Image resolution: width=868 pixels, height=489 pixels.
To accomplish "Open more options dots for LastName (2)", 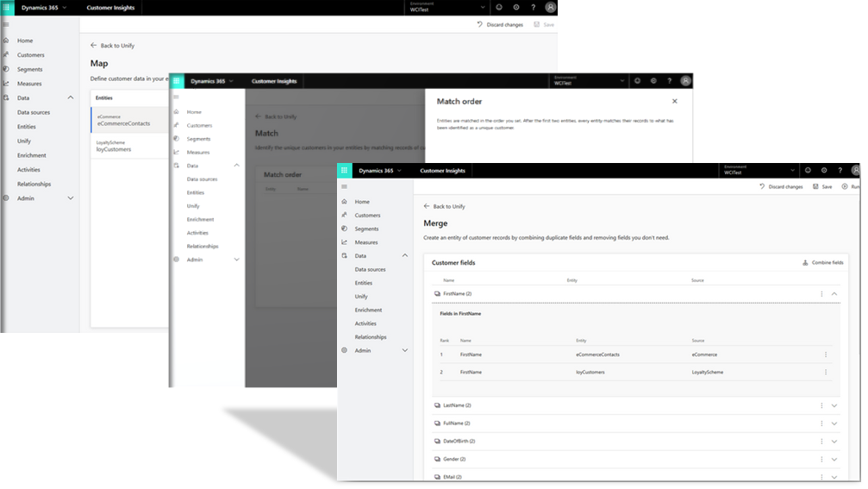I will coord(821,406).
